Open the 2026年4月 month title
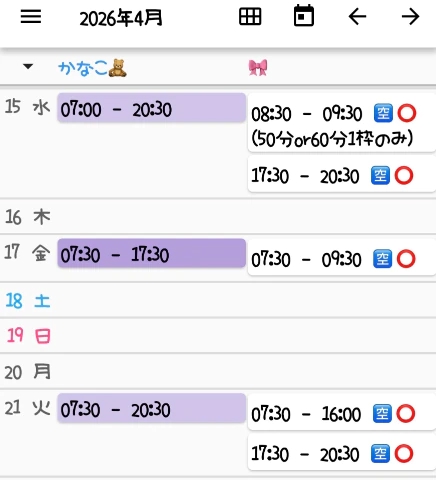436x480 pixels. click(121, 18)
